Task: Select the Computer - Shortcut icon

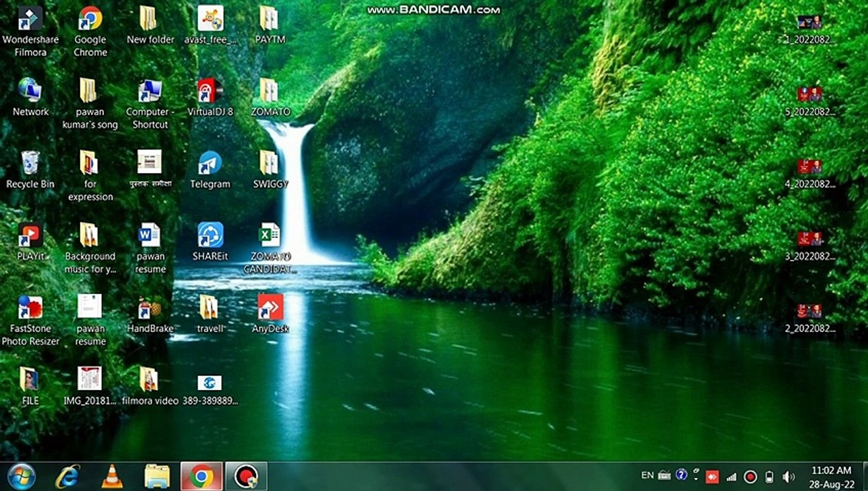Action: 150,104
